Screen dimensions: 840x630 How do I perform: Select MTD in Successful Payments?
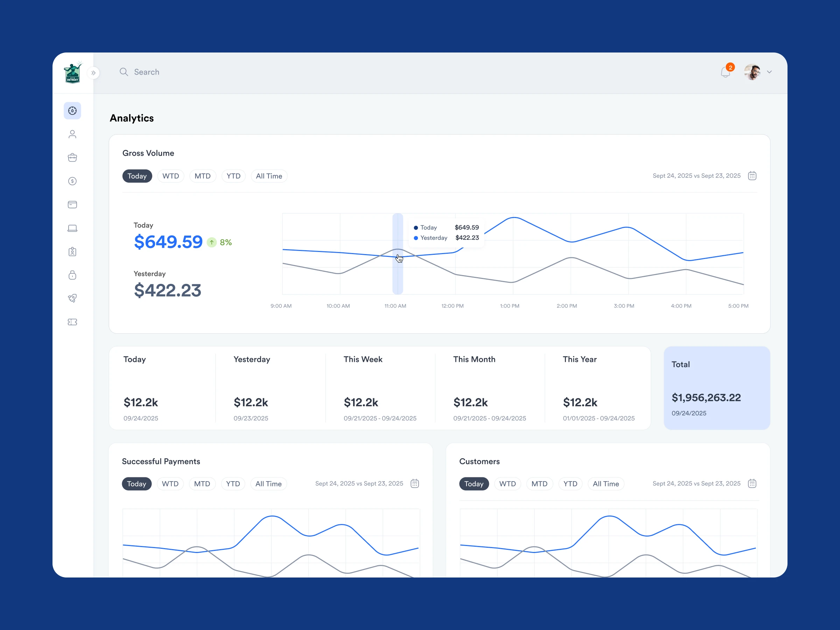click(202, 484)
